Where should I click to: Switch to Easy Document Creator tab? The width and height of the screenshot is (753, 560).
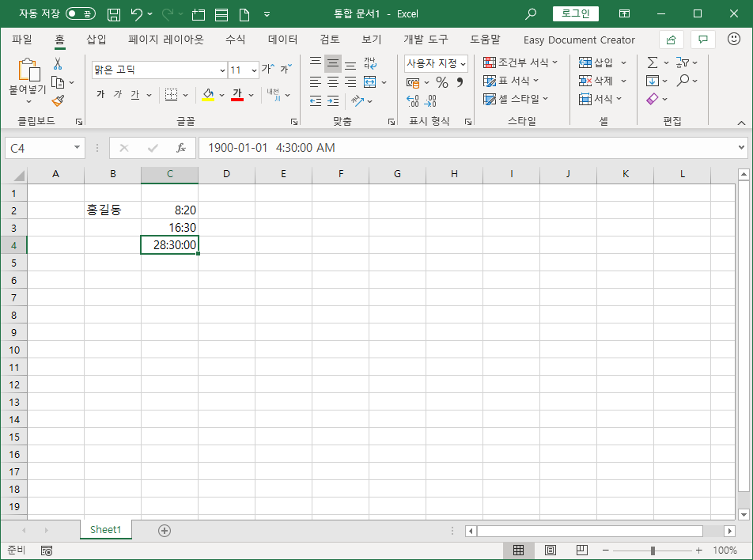coord(579,40)
